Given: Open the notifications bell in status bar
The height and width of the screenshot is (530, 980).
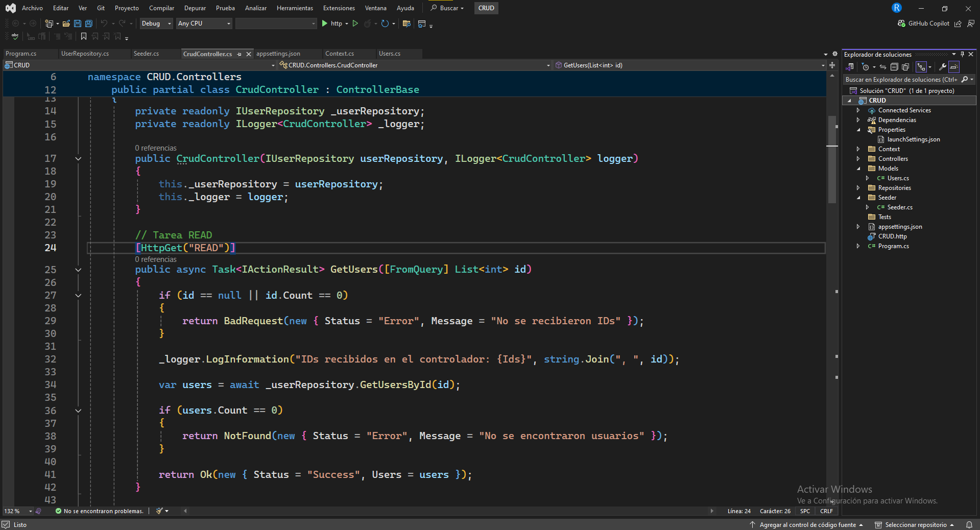Looking at the screenshot, I should point(969,525).
